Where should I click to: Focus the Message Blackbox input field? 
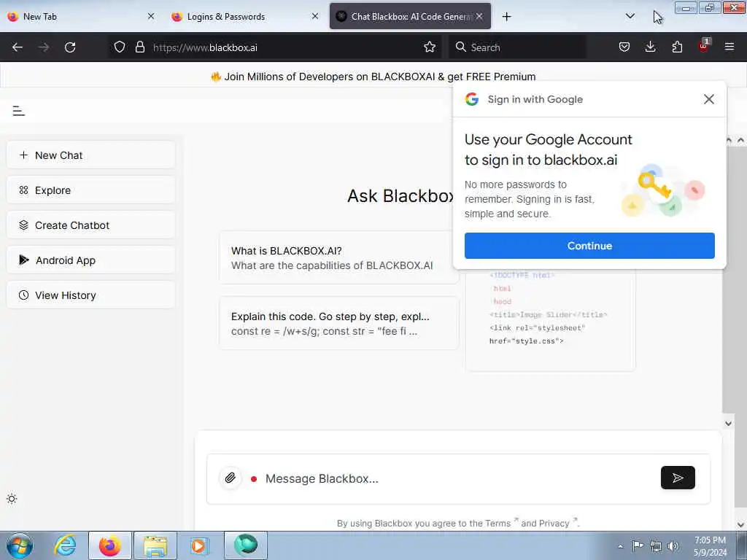pyautogui.click(x=457, y=478)
